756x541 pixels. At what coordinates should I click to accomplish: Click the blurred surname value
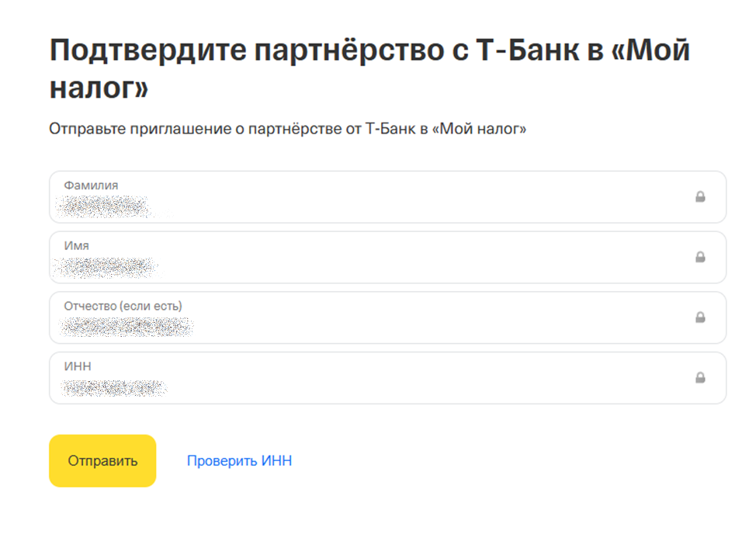[x=104, y=207]
